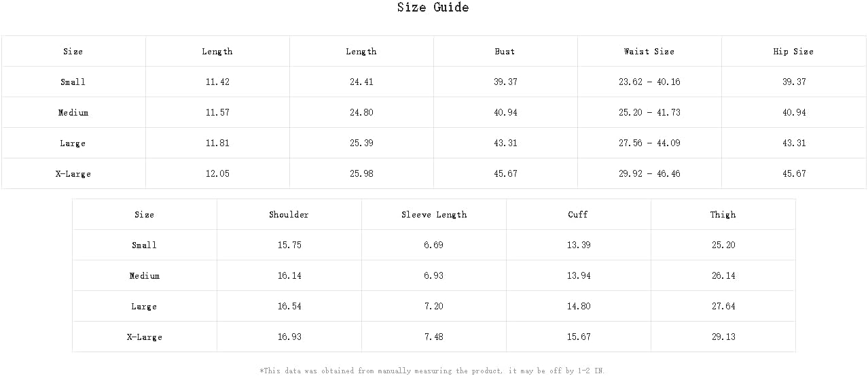Screen dimensions: 868x376
Task: Select the 15.75 shoulder value
Action: click(289, 245)
